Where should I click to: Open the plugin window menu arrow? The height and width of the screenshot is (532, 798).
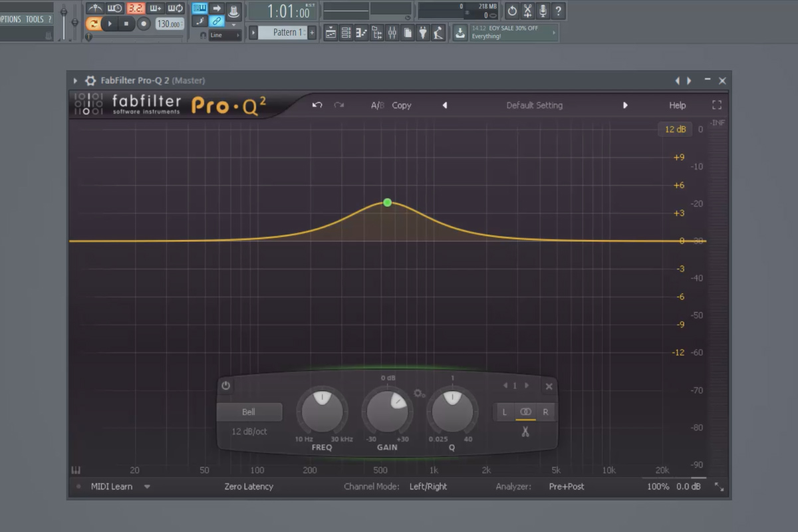(x=75, y=80)
